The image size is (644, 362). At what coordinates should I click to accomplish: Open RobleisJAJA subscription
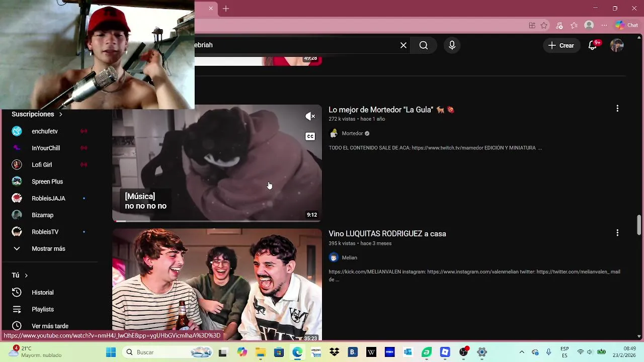point(49,198)
